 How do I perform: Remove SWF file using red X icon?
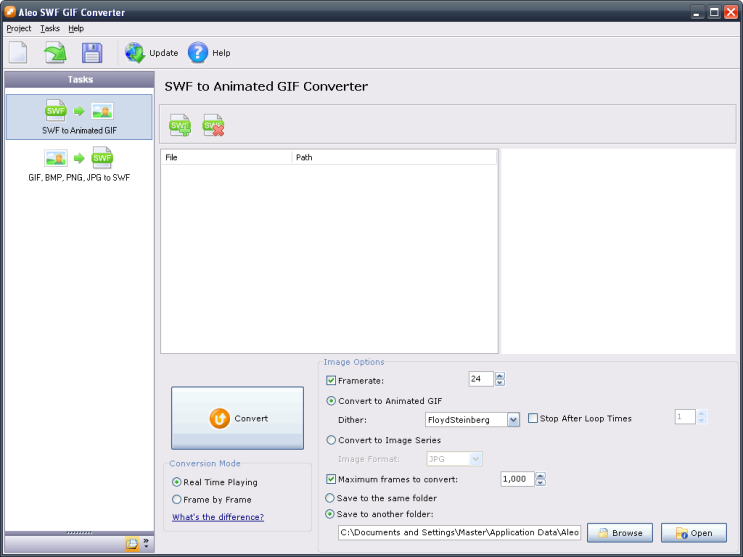[213, 126]
